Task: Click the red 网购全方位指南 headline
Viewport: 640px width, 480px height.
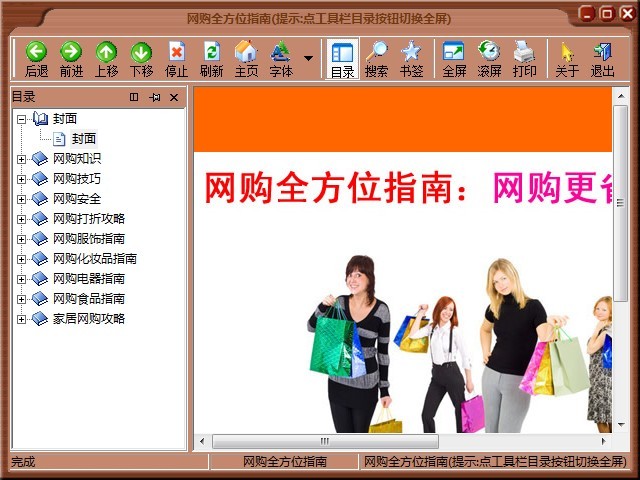Action: coord(335,187)
